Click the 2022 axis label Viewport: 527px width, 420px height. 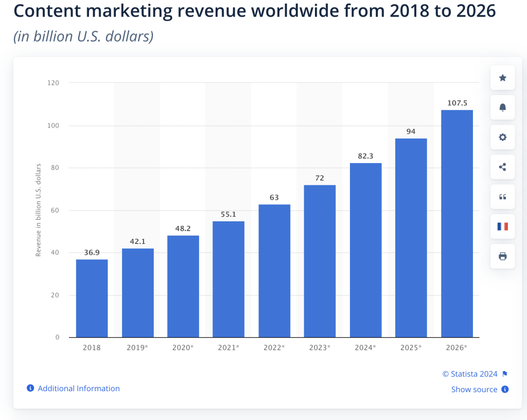(x=274, y=347)
